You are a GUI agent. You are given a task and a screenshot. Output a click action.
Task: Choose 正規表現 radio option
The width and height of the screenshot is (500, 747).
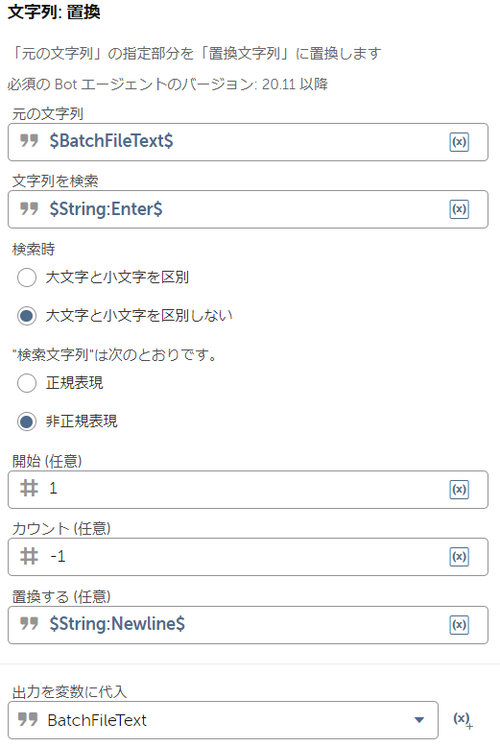[27, 383]
